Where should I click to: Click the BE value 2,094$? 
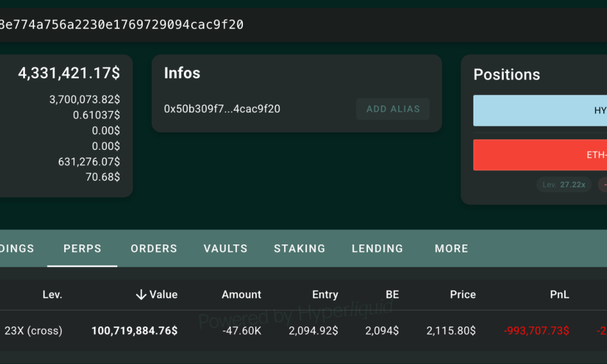pos(382,331)
